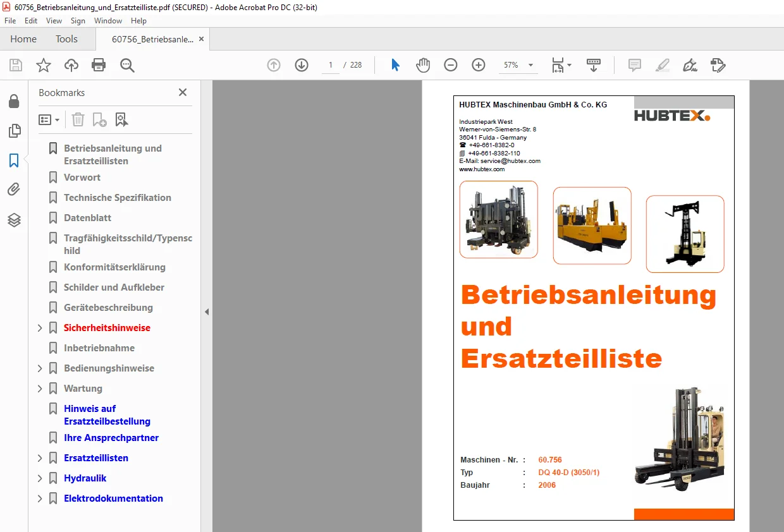Close the Bookmarks panel

183,92
